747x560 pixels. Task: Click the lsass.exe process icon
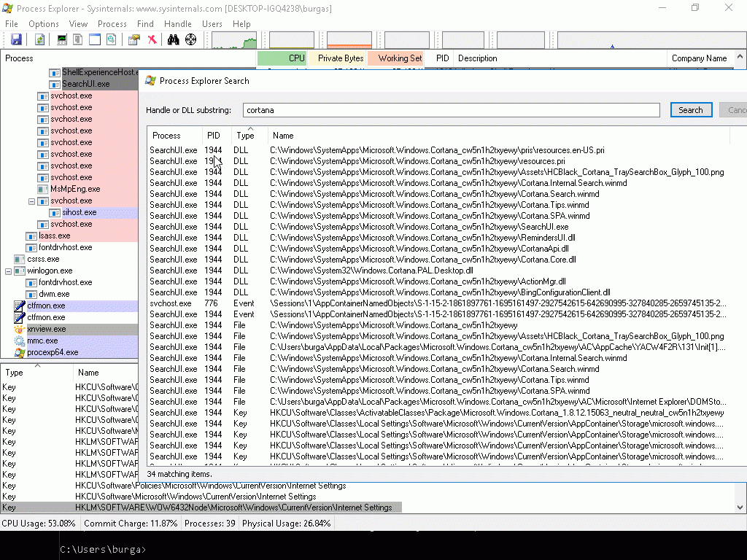pyautogui.click(x=31, y=236)
